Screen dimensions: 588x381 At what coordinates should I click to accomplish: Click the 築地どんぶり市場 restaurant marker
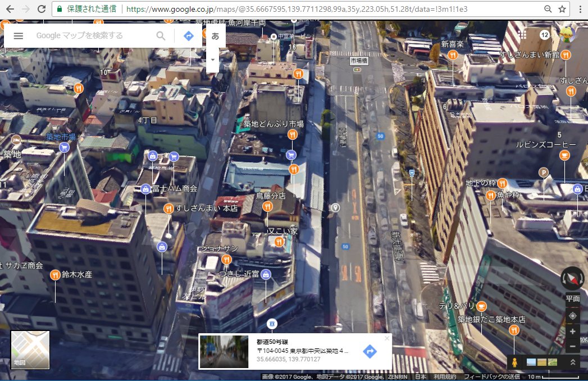click(293, 134)
